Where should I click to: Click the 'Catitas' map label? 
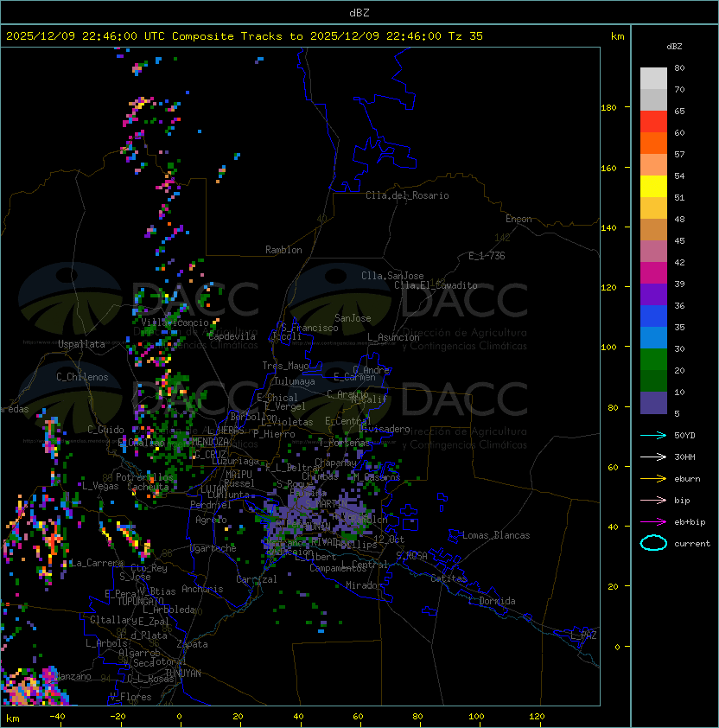[449, 578]
